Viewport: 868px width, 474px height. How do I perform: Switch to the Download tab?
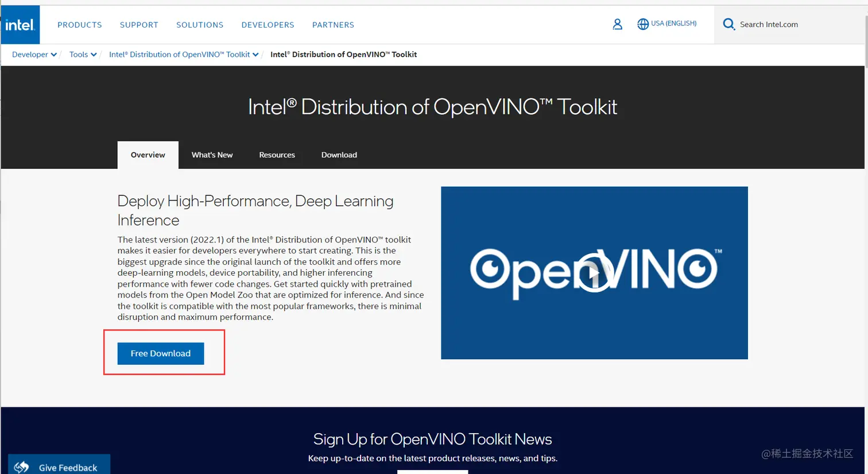click(339, 155)
